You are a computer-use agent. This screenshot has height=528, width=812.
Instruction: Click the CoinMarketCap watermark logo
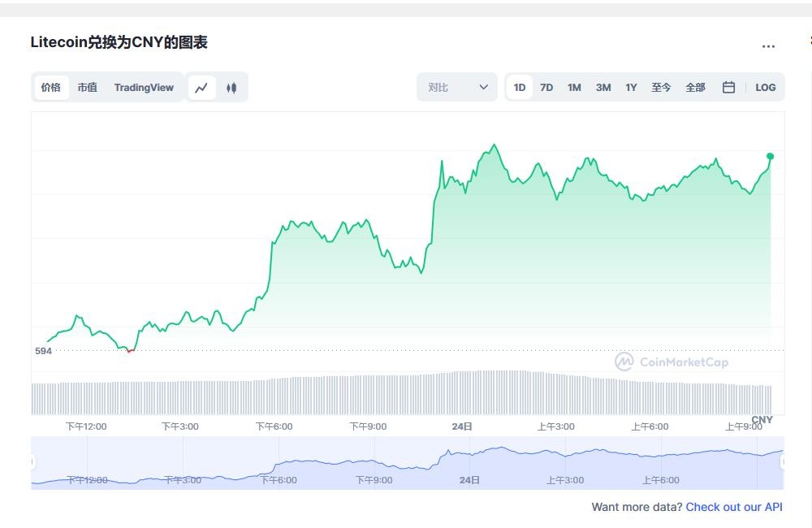pos(671,362)
